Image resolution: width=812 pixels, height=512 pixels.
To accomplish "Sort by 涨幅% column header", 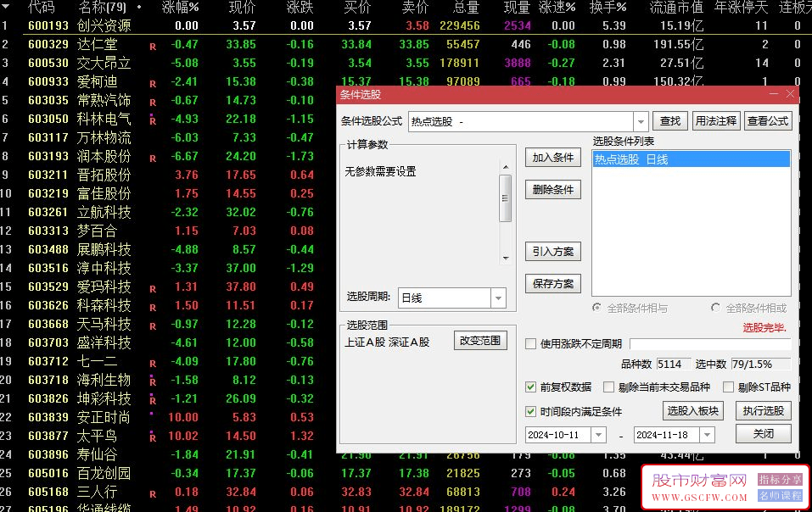I will click(x=180, y=8).
